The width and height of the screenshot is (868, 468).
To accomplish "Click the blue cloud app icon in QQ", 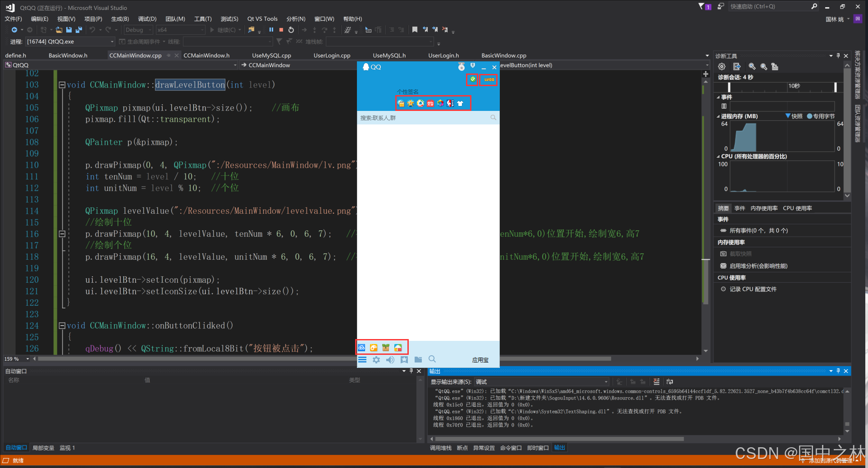I will click(x=361, y=348).
